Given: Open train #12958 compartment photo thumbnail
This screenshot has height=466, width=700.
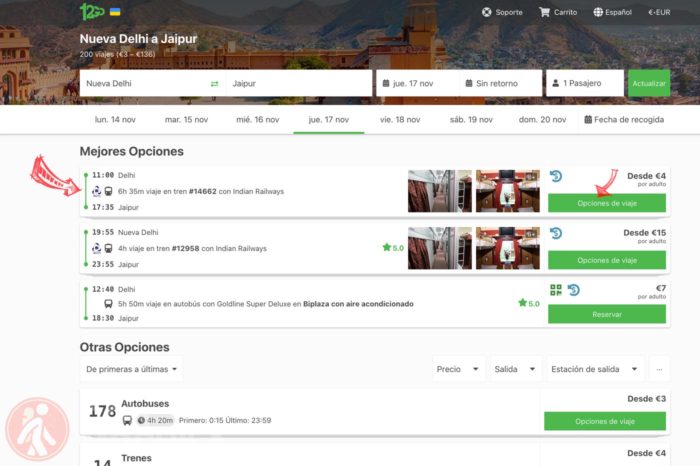Looking at the screenshot, I should coord(508,248).
